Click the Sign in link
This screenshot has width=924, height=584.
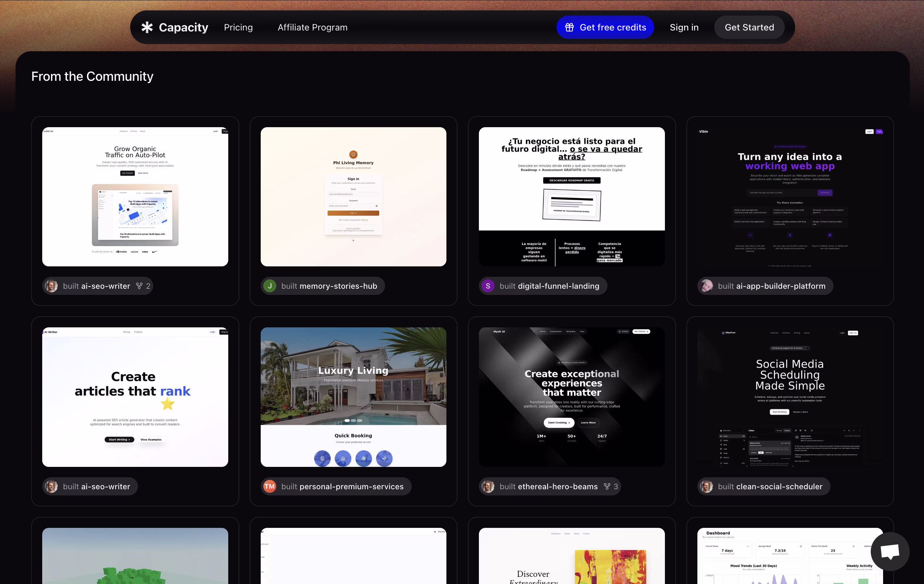coord(684,27)
